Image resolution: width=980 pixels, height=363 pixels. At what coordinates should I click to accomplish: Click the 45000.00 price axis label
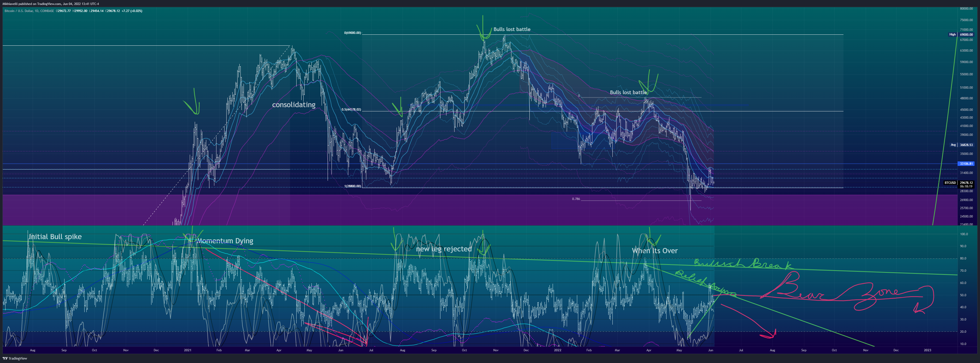tap(966, 110)
